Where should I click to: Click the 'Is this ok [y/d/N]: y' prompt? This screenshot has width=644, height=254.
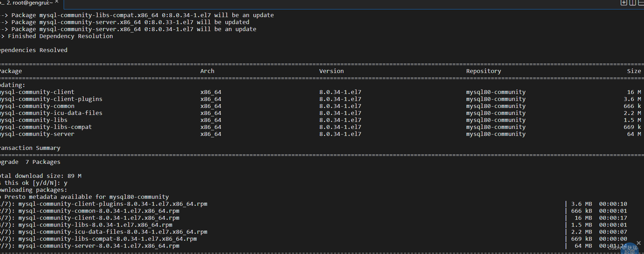34,183
